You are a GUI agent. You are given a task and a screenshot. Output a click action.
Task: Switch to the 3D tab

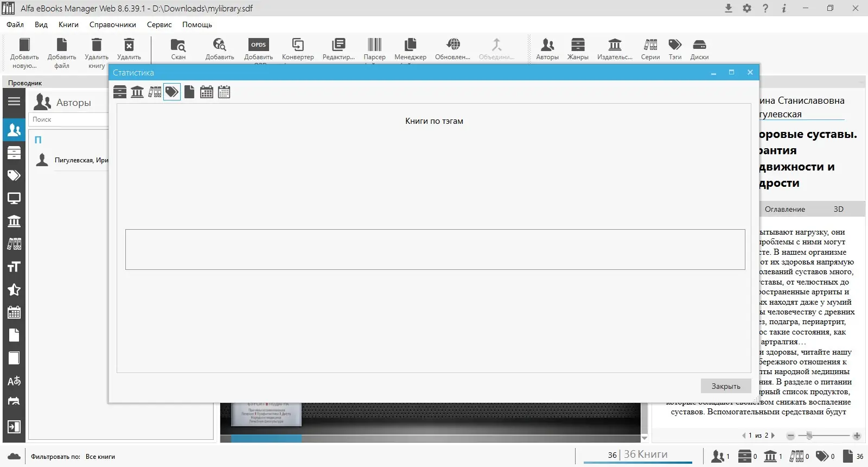coord(839,209)
